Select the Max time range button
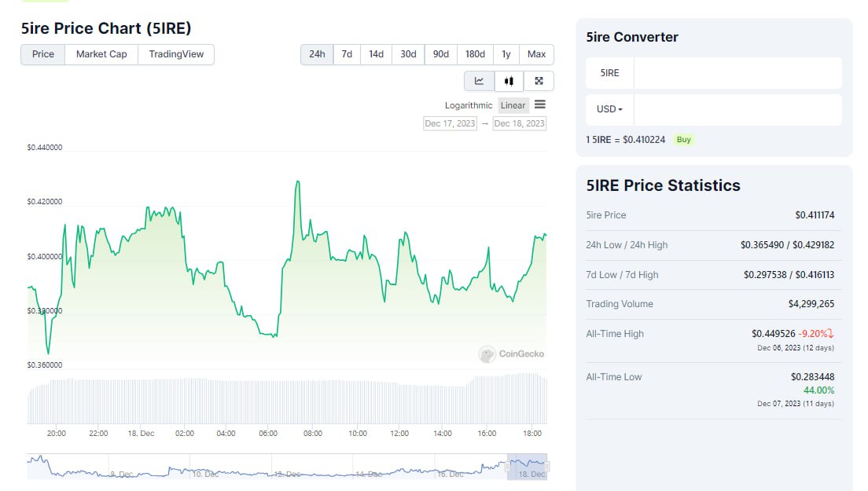868x491 pixels. point(537,54)
